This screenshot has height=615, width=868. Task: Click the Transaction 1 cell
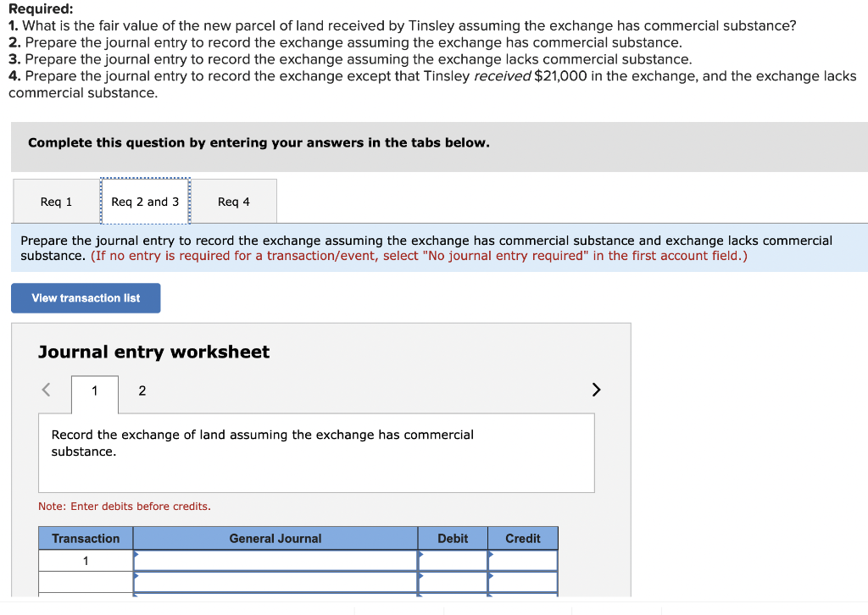tap(85, 560)
